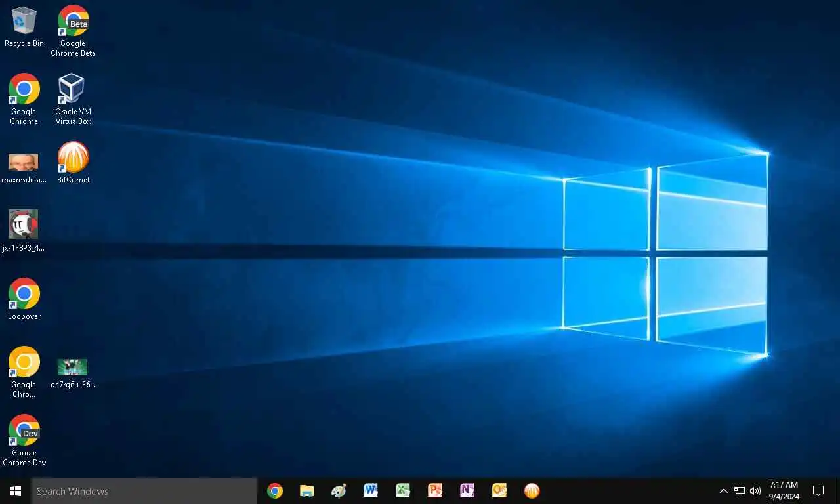Select the Google Chrome Dev shortcut
The width and height of the screenshot is (840, 504).
point(24,440)
